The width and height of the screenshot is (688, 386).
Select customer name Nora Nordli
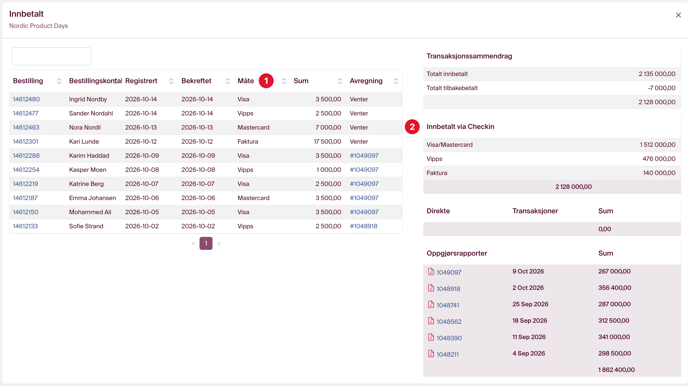tap(85, 127)
